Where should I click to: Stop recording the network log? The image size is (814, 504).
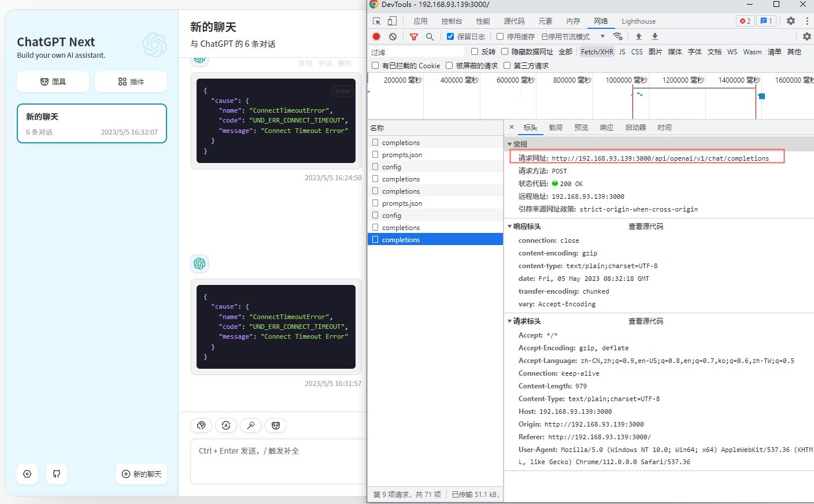point(376,36)
